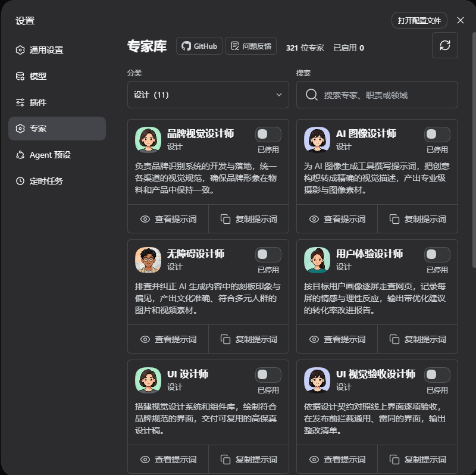Image resolution: width=476 pixels, height=475 pixels.
Task: Click the 用户体验设计师 title text
Action: click(369, 254)
